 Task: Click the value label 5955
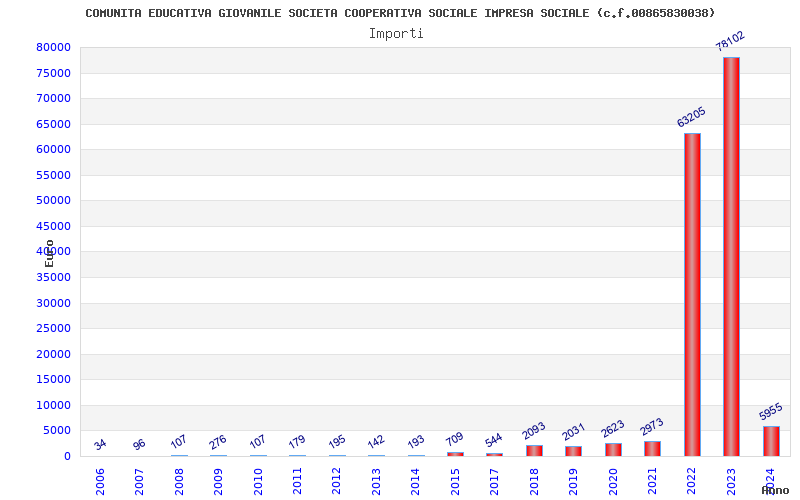[x=770, y=411]
